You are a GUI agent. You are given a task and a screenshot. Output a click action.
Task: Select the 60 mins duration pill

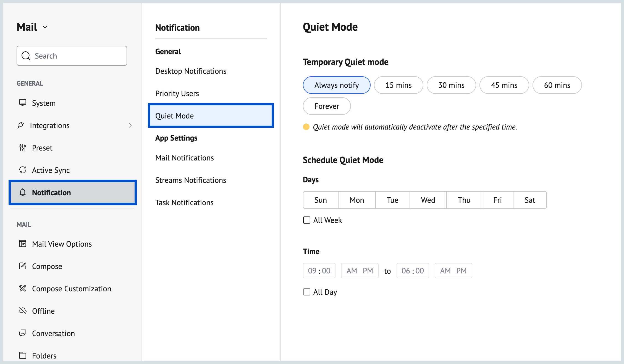click(x=557, y=85)
